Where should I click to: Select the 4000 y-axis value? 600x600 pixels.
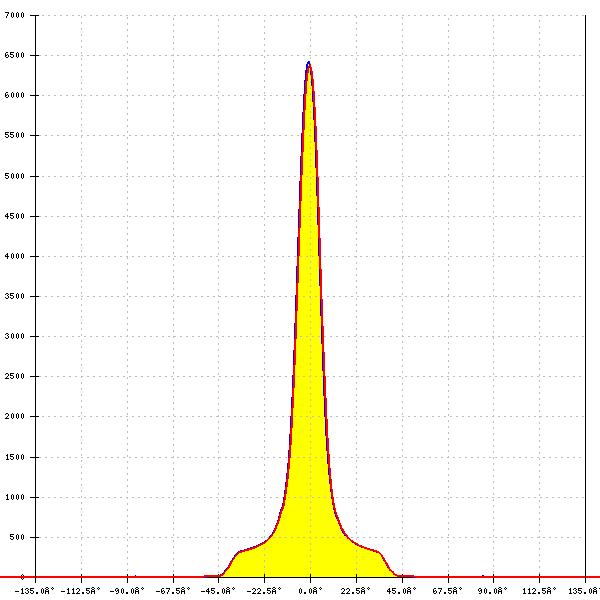(15, 256)
